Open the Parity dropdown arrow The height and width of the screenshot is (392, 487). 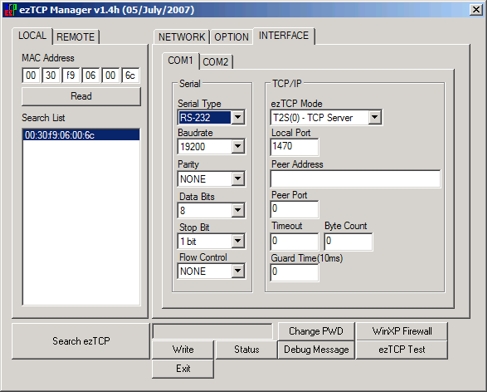pos(238,178)
